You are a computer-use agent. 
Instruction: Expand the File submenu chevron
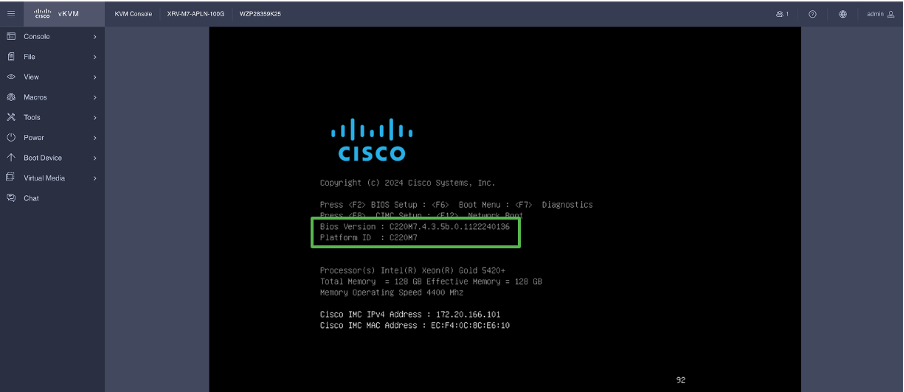(95, 57)
